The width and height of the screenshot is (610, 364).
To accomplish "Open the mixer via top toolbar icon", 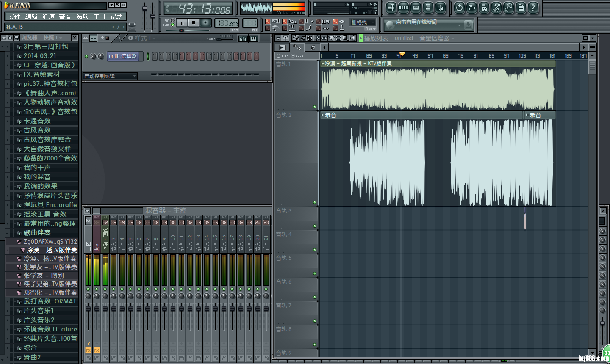I will pos(440,7).
